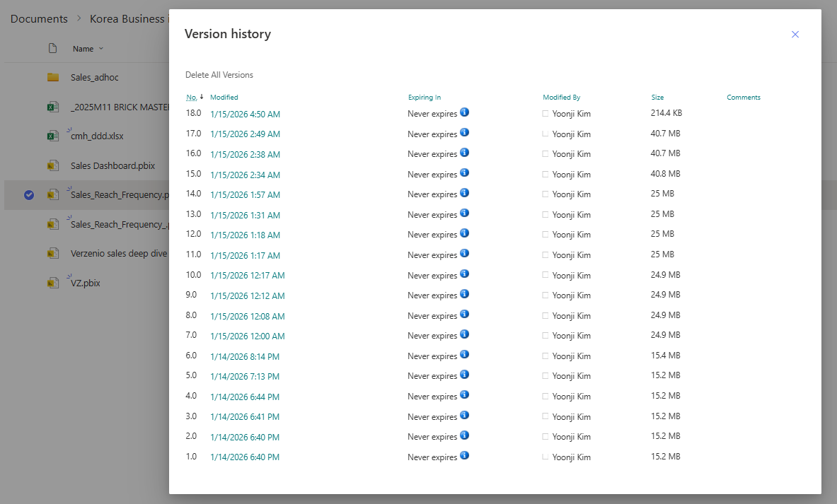The image size is (837, 504).
Task: Select version number 11.0 cell
Action: (x=193, y=254)
